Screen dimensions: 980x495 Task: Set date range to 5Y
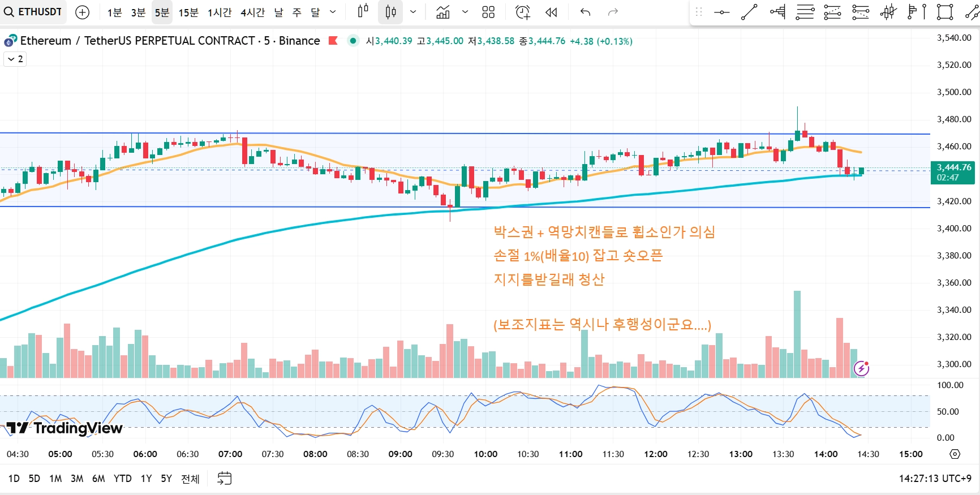(x=166, y=479)
